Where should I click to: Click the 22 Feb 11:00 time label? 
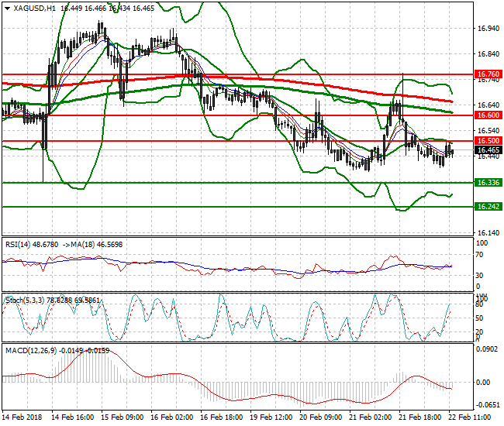tap(469, 417)
